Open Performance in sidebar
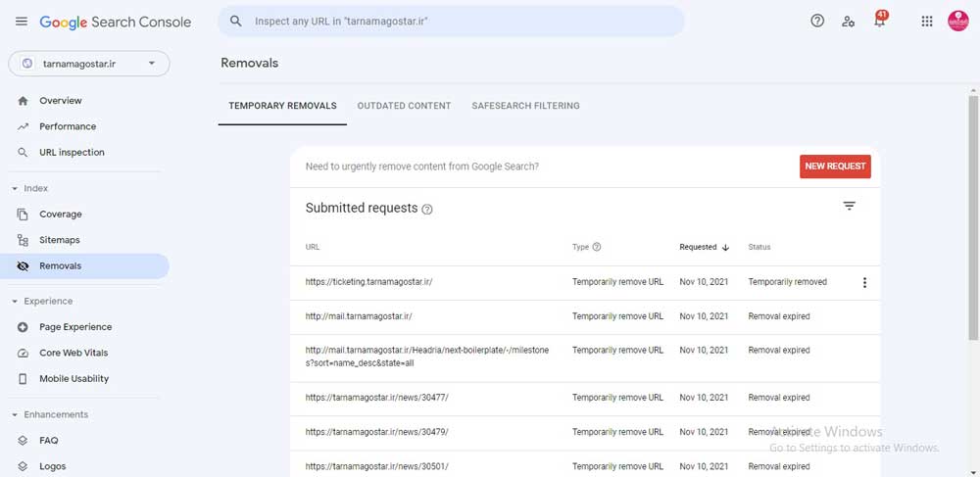The height and width of the screenshot is (477, 980). coord(68,126)
